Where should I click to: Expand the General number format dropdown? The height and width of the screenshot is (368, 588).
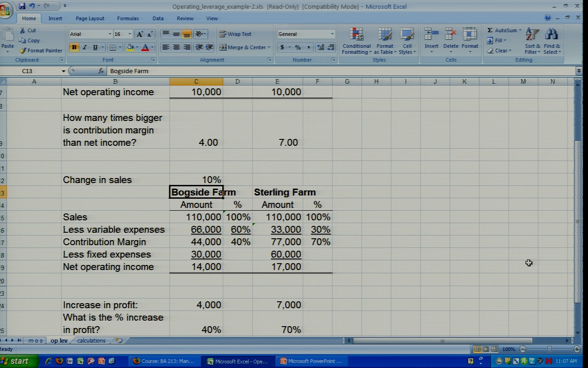coord(332,34)
